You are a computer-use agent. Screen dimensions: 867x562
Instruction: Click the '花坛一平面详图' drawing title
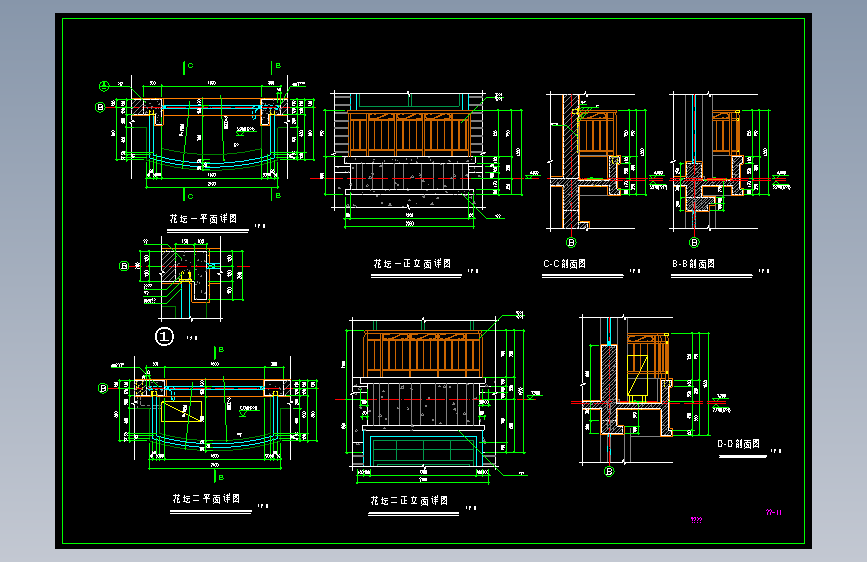pyautogui.click(x=203, y=218)
